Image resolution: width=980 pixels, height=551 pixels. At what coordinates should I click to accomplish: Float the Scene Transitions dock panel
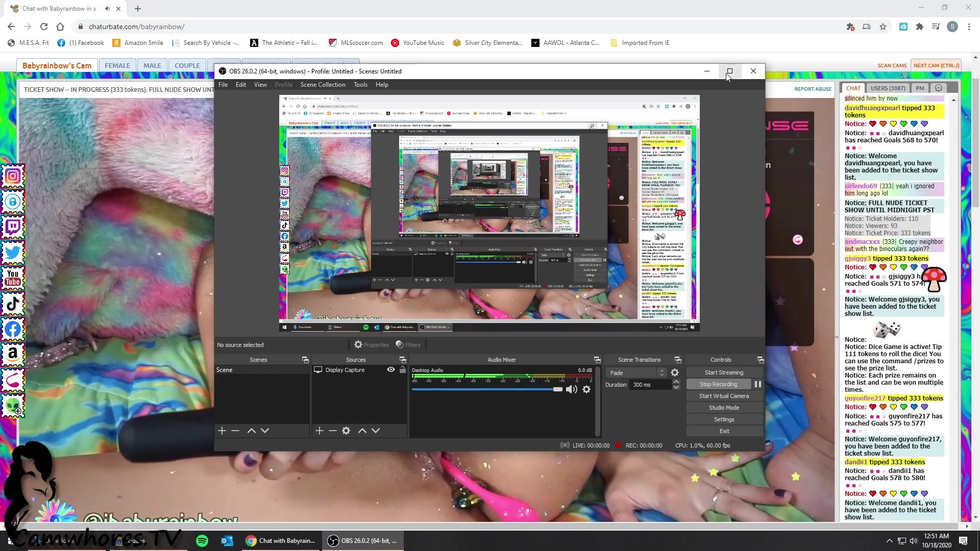pyautogui.click(x=678, y=360)
